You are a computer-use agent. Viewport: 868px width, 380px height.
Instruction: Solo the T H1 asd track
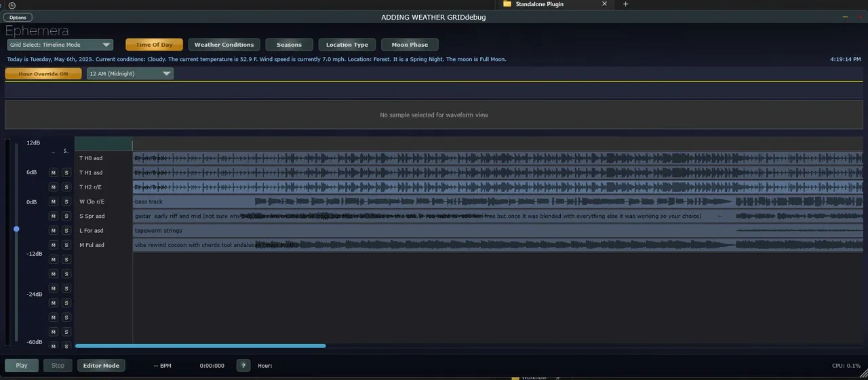point(66,173)
